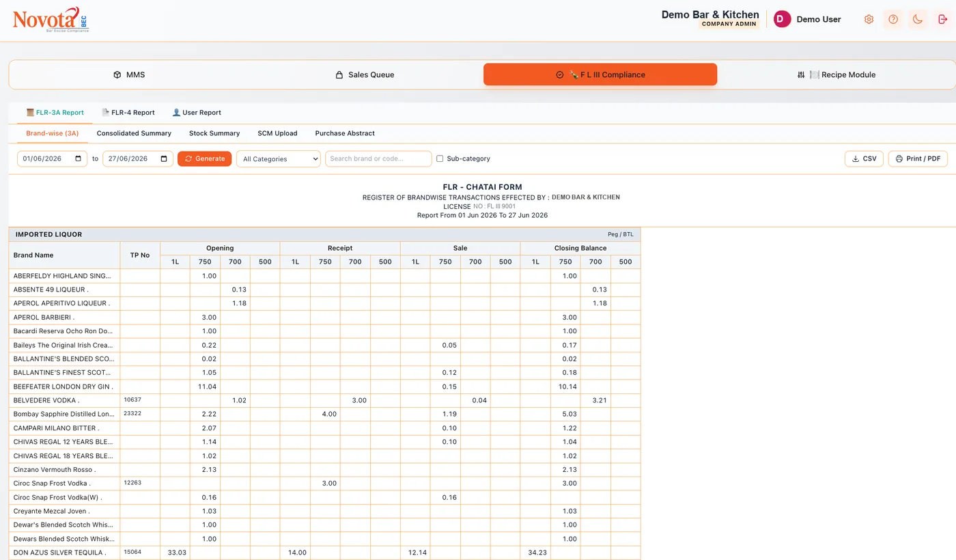Click the DON AZUS SILVER TEQUILA brand name
The width and height of the screenshot is (956, 560).
(x=59, y=552)
